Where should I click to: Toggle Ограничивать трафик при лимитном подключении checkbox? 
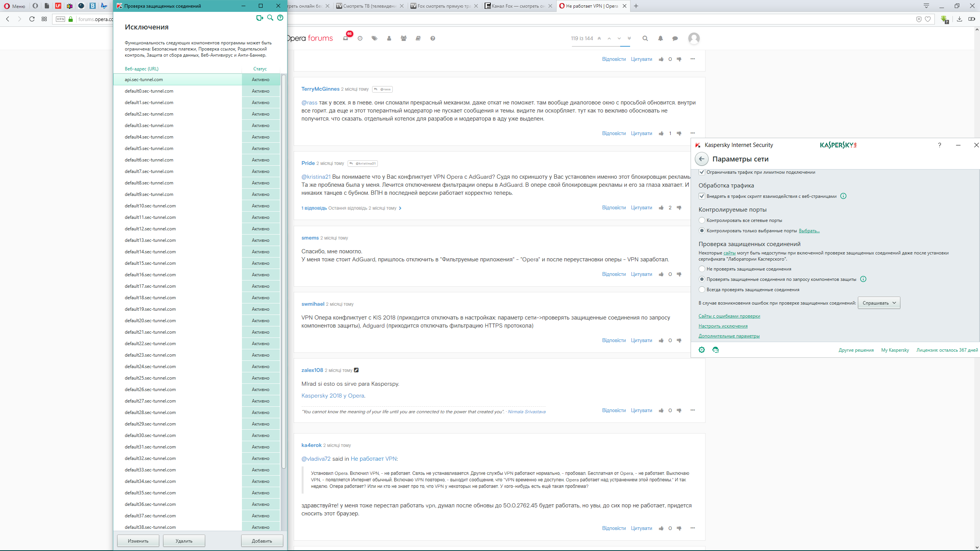point(702,172)
